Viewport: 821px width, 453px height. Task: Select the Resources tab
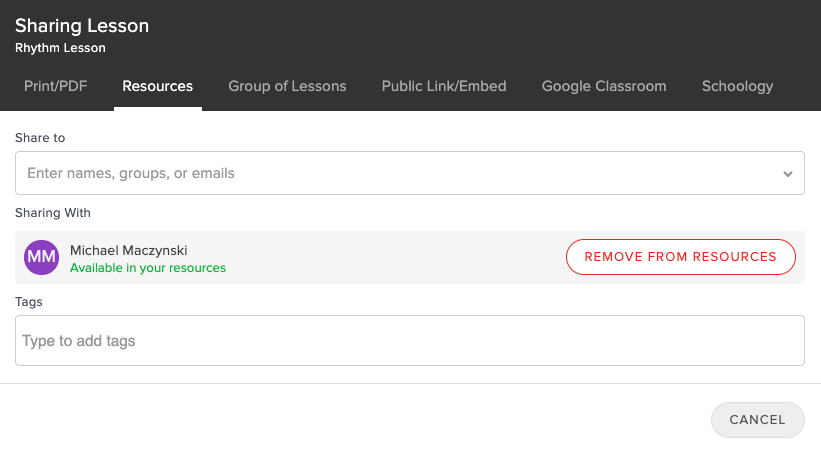point(158,86)
